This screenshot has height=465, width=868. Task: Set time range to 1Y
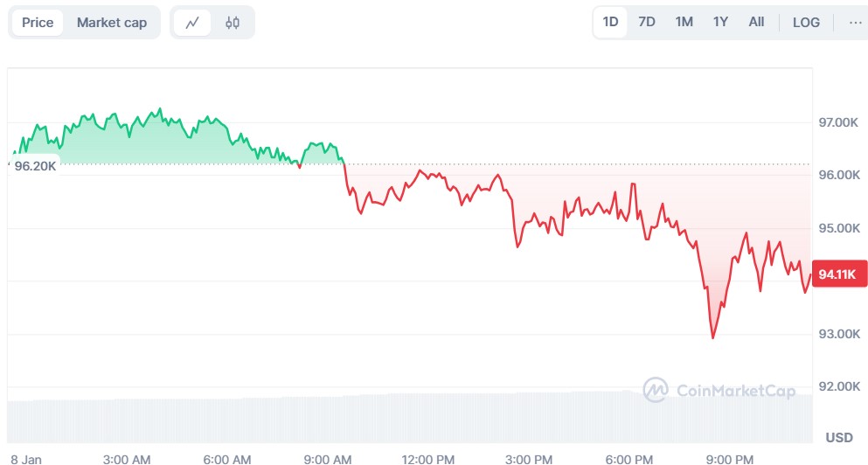pos(720,22)
